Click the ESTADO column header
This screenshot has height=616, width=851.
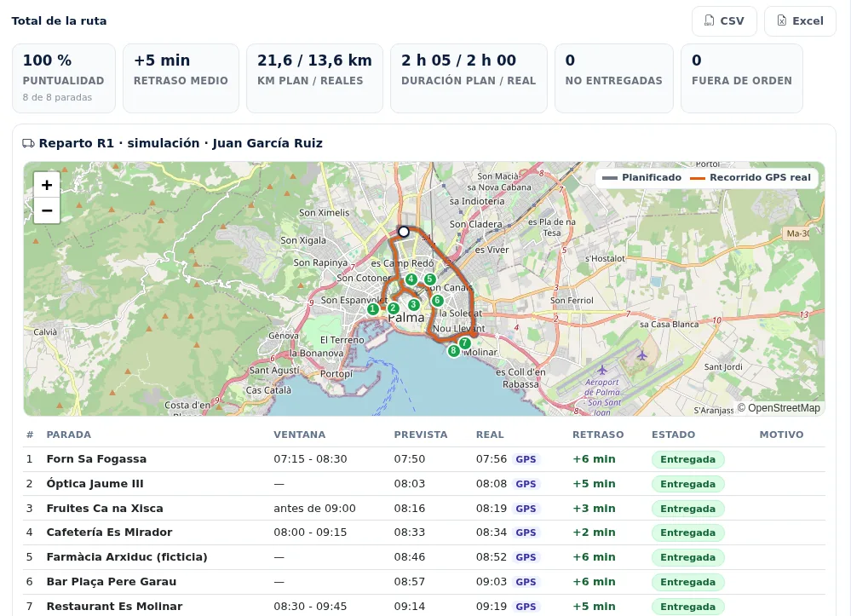[673, 435]
